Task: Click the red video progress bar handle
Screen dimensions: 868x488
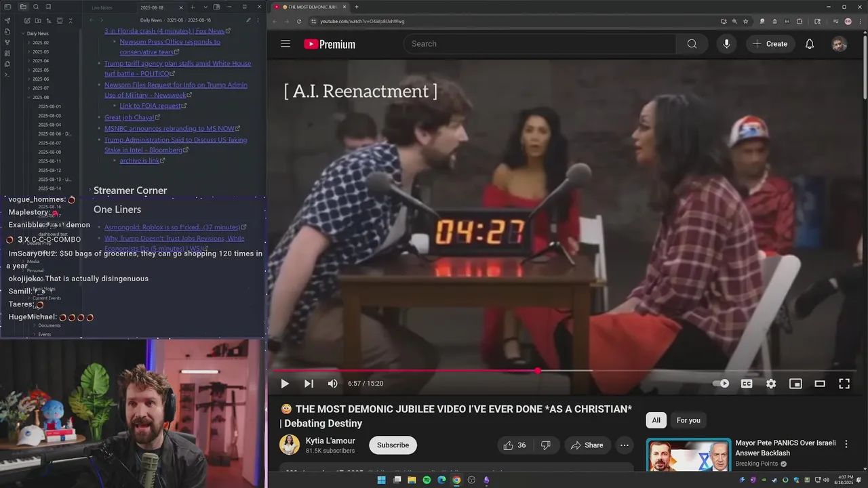Action: [538, 371]
